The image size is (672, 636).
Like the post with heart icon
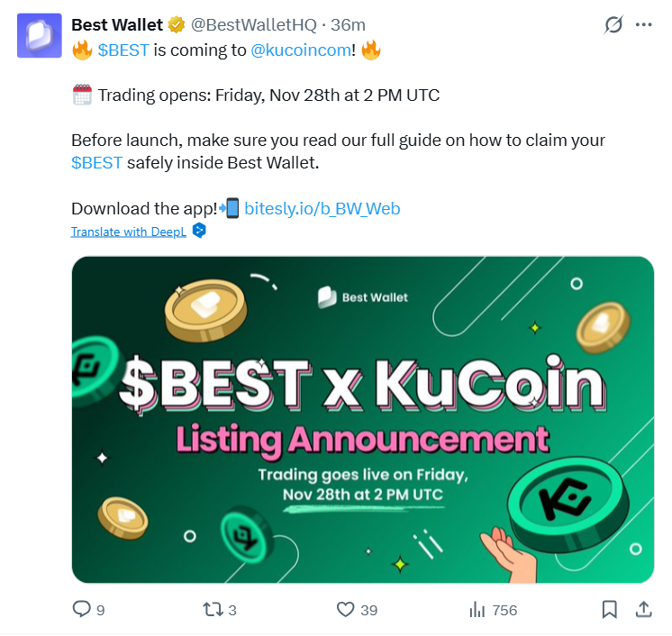[x=345, y=609]
